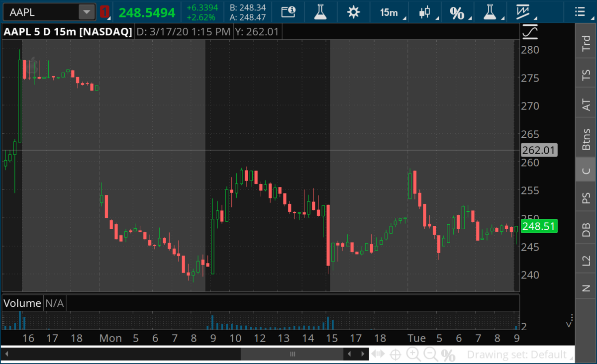Click the Tue label on time axis

point(416,338)
